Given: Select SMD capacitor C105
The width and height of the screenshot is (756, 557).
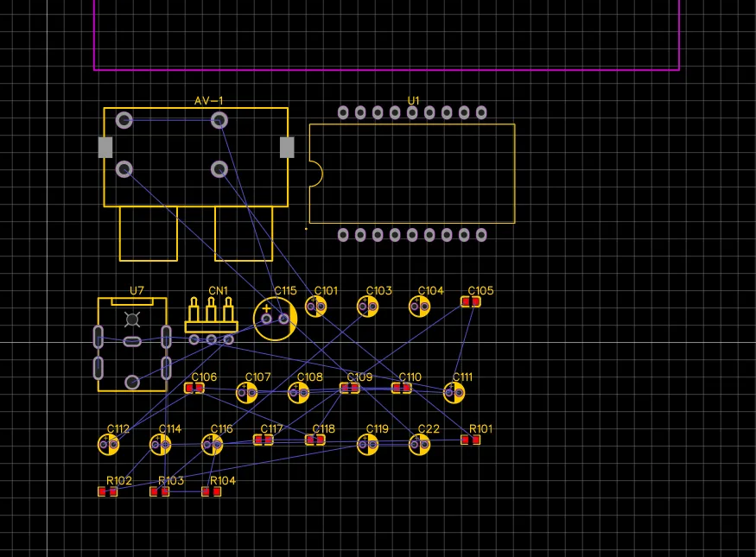Looking at the screenshot, I should point(471,301).
